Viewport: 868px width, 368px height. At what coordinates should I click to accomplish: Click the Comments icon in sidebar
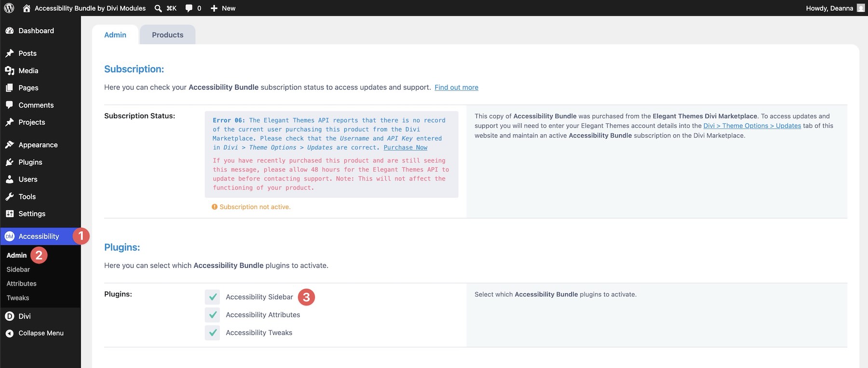[x=10, y=105]
